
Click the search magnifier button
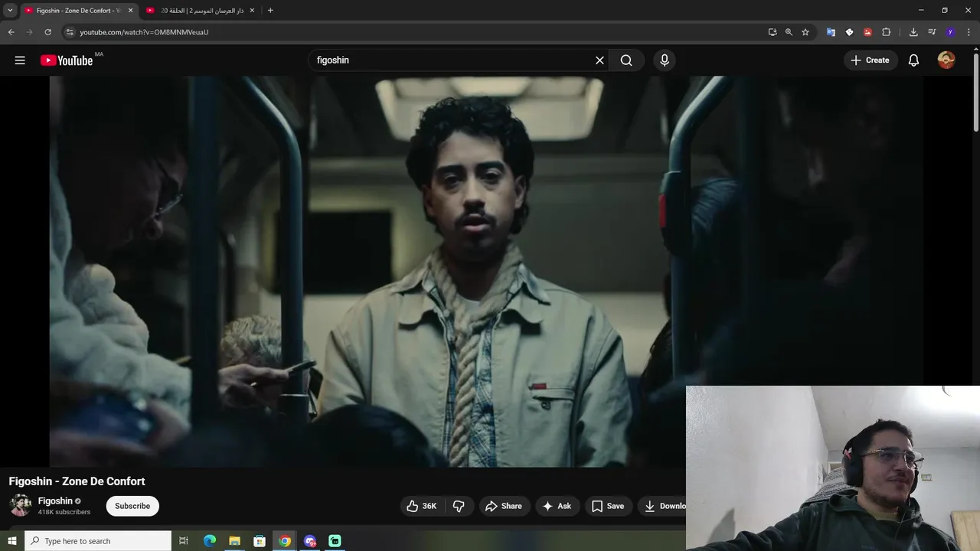[x=626, y=60]
